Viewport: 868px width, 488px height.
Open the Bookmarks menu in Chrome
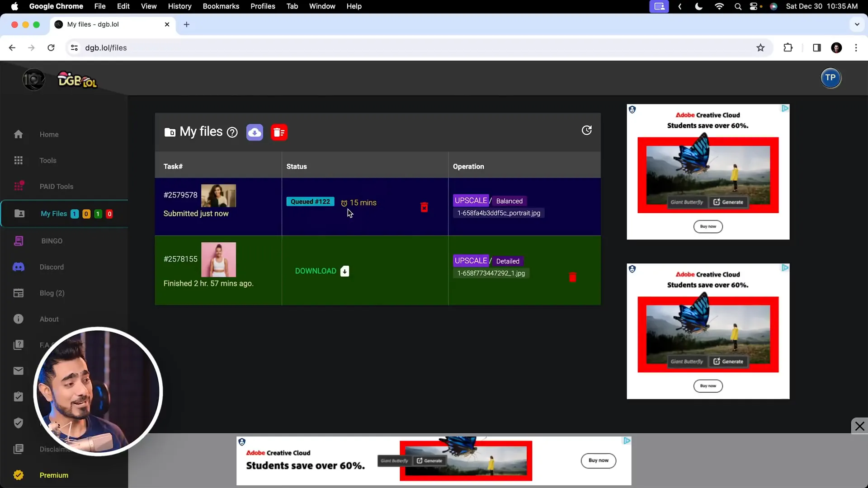221,6
